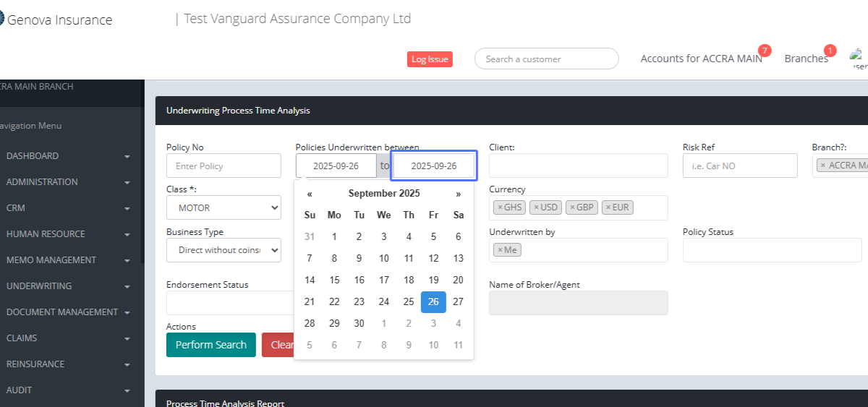This screenshot has height=407, width=868.
Task: Remove the USD currency tag
Action: click(536, 207)
